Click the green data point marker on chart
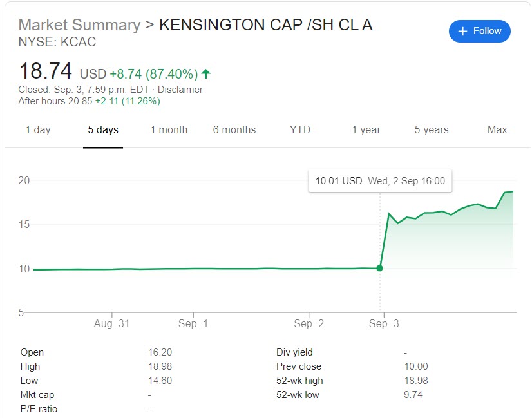The width and height of the screenshot is (532, 418). tap(379, 268)
